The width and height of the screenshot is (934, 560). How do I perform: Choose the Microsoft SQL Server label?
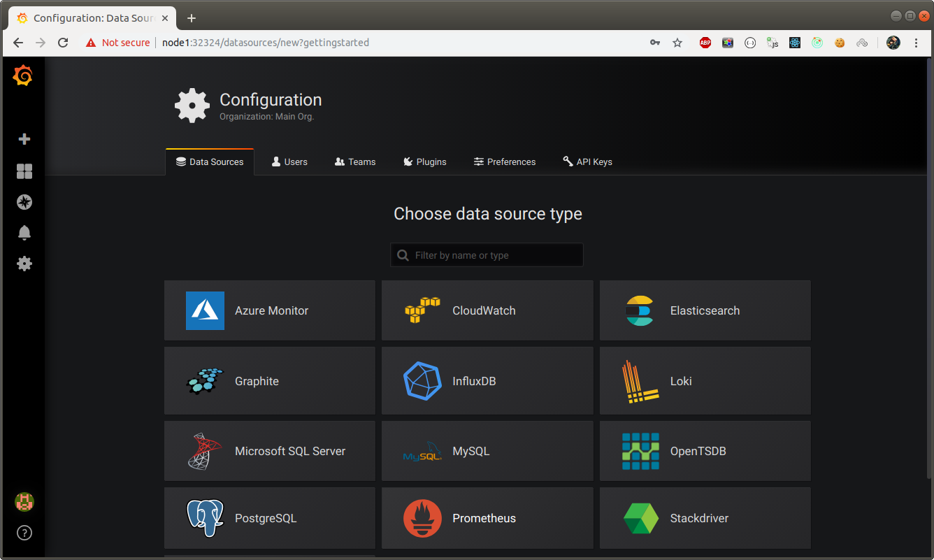click(x=290, y=451)
